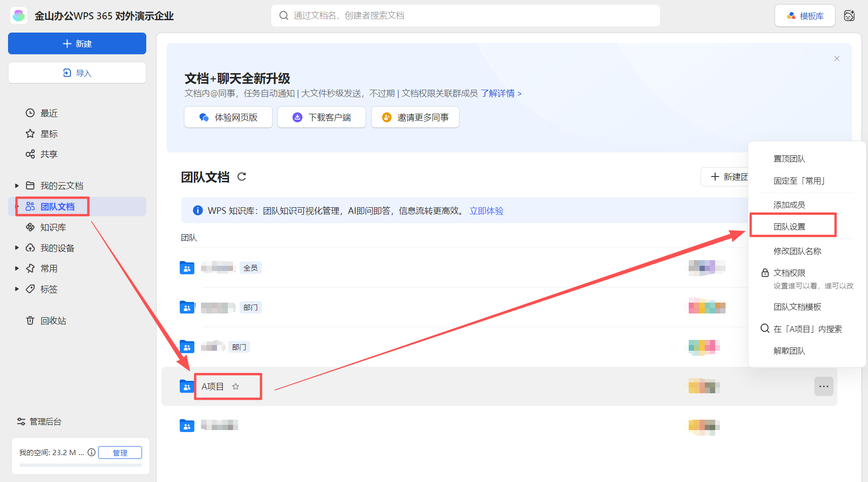868x482 pixels.
Task: Click the document search field
Action: tap(465, 16)
